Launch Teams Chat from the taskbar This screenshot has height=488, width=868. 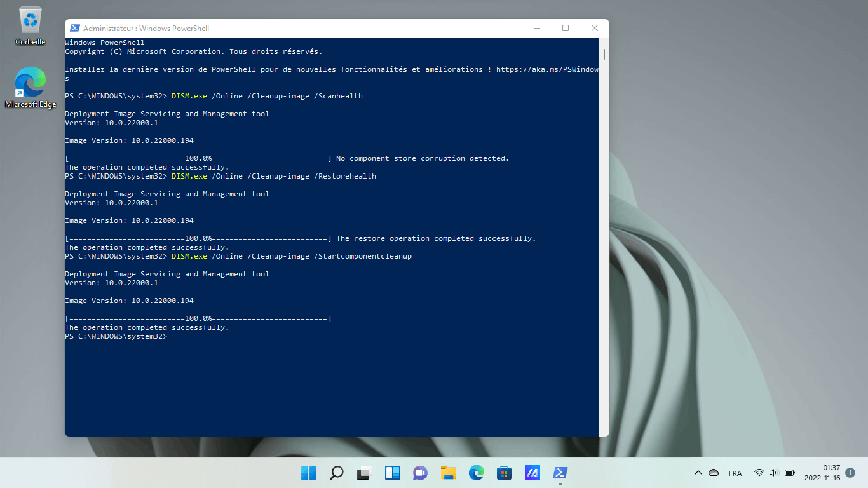(420, 473)
